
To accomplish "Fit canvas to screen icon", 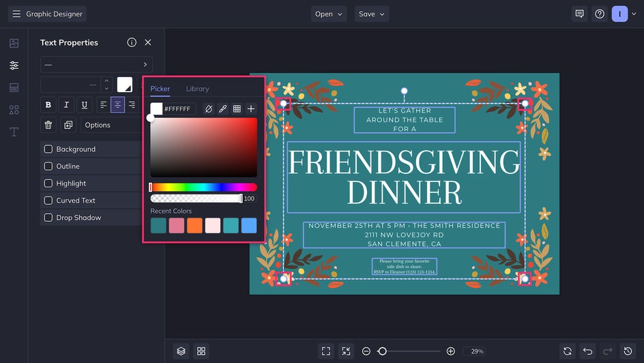I will [326, 351].
